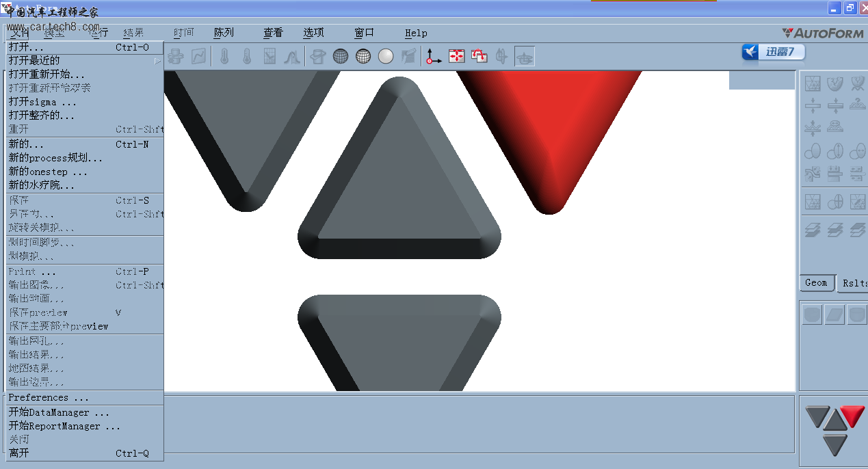The image size is (868, 469).
Task: Choose 新的水疗院... menu entry
Action: [85, 185]
